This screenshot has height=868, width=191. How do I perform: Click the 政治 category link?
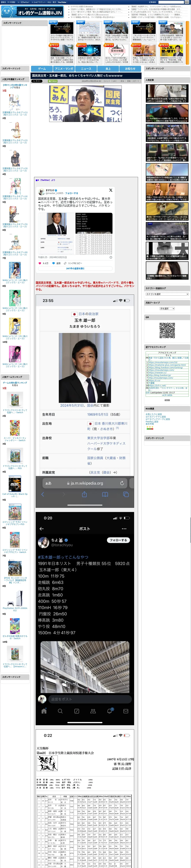tap(122, 81)
